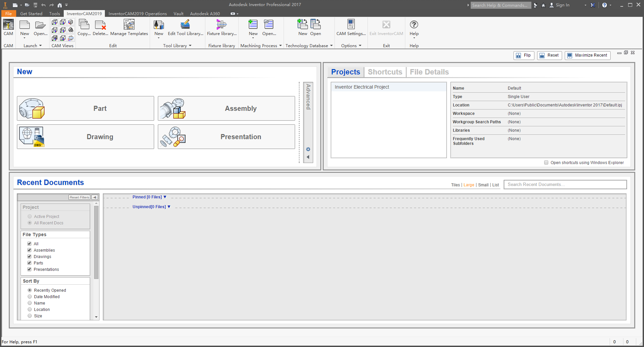Click the Reset layout button
Screen dimensions: 644x347
pyautogui.click(x=550, y=55)
